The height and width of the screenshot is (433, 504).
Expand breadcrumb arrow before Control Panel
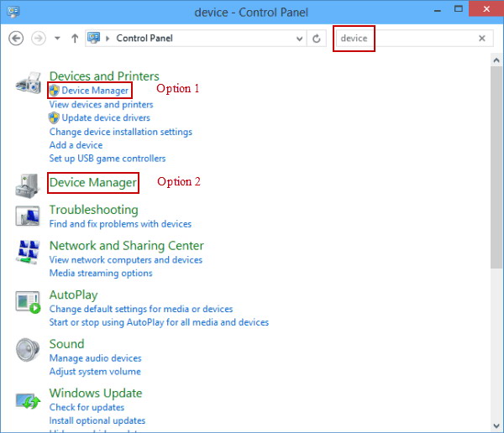[x=108, y=39]
